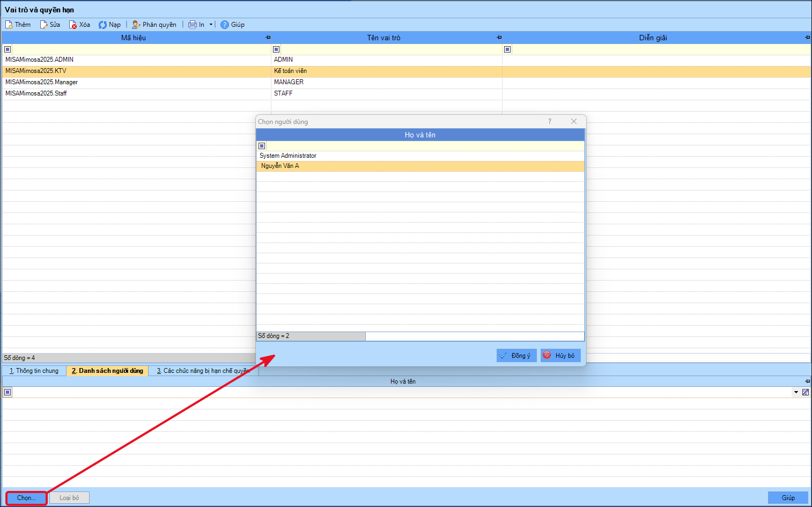Confirm with the Đồng ý button
This screenshot has height=507, width=812.
[516, 356]
